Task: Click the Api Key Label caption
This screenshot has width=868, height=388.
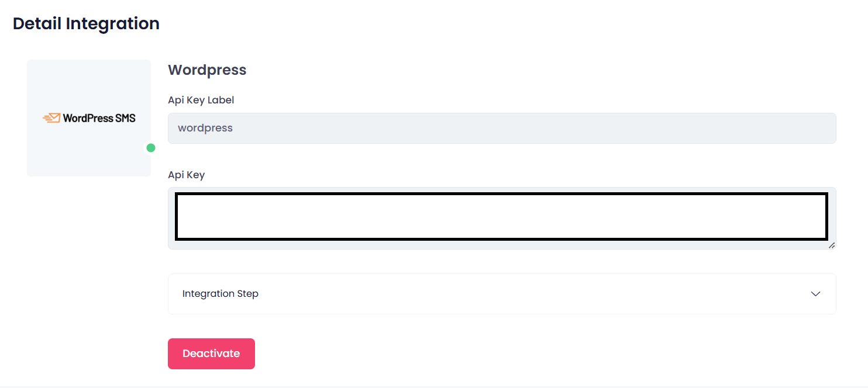Action: tap(201, 100)
